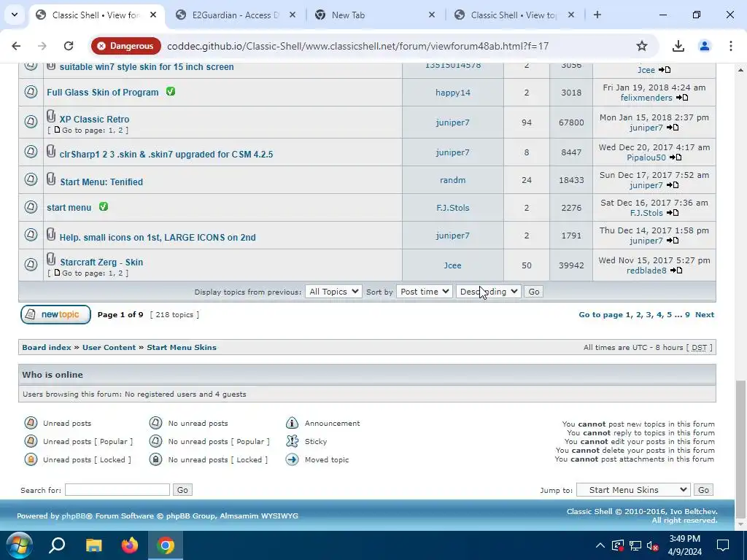747x560 pixels.
Task: Click paperclip icon beside Help. small icons topic
Action: [x=51, y=234]
